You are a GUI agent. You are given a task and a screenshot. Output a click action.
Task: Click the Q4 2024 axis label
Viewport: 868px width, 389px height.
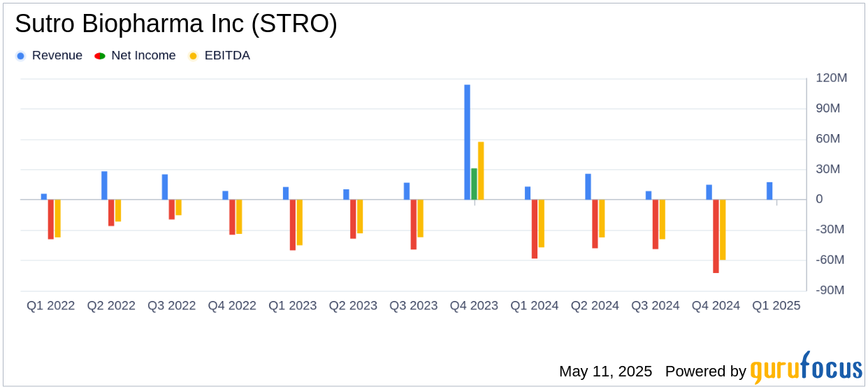coord(716,306)
